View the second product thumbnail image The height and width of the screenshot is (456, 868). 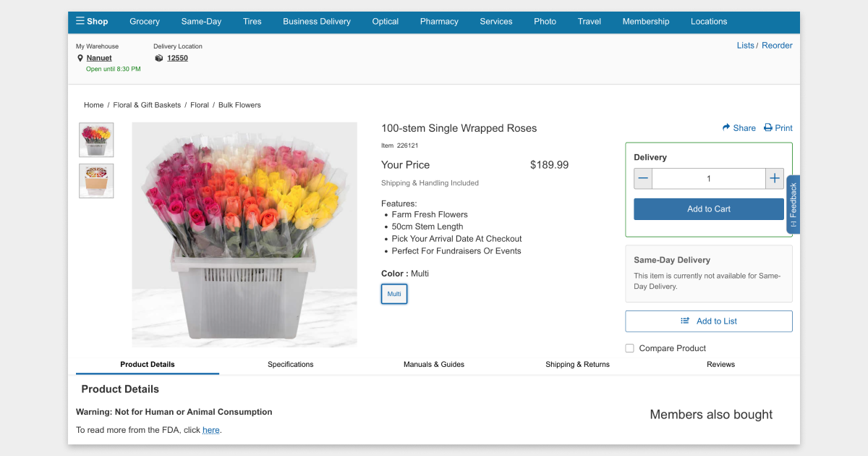pyautogui.click(x=96, y=181)
